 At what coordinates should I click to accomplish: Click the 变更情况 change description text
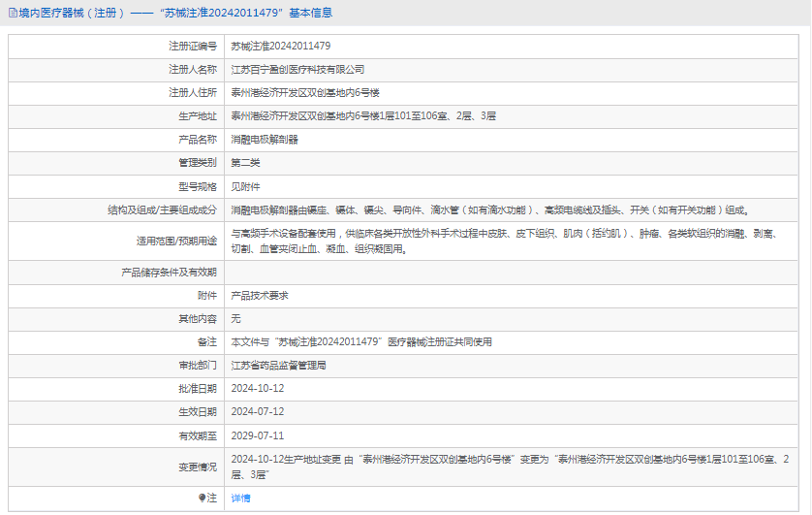[x=510, y=467]
